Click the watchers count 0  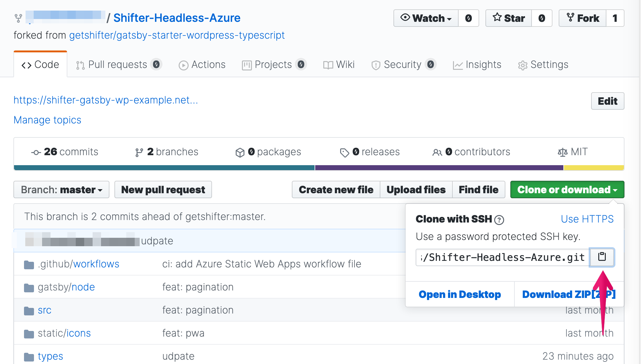469,18
